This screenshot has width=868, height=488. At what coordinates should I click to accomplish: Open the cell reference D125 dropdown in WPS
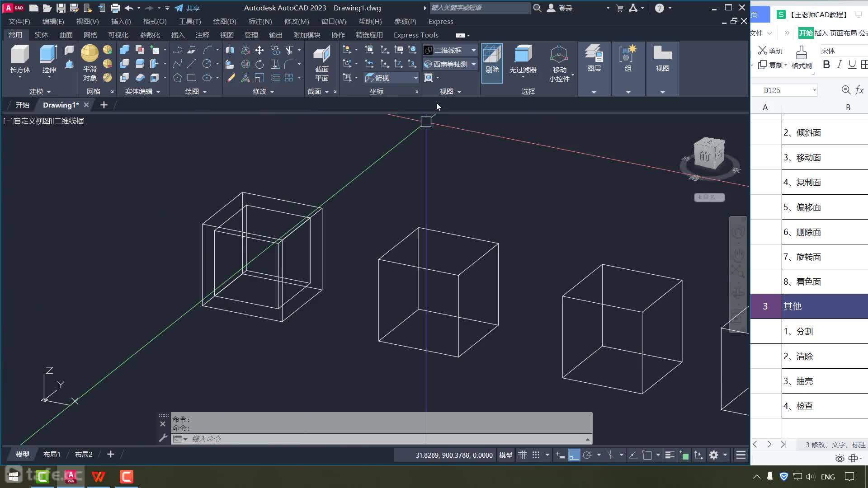point(815,90)
